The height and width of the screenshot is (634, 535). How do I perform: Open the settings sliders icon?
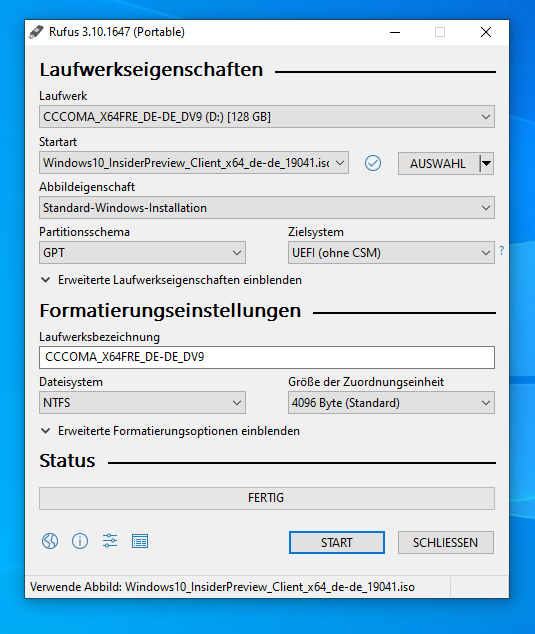coord(110,541)
